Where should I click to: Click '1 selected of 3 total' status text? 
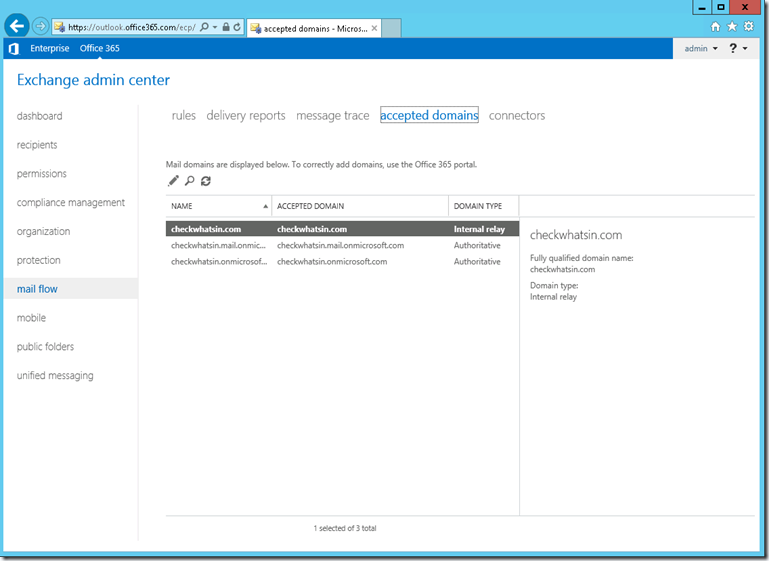click(x=345, y=528)
